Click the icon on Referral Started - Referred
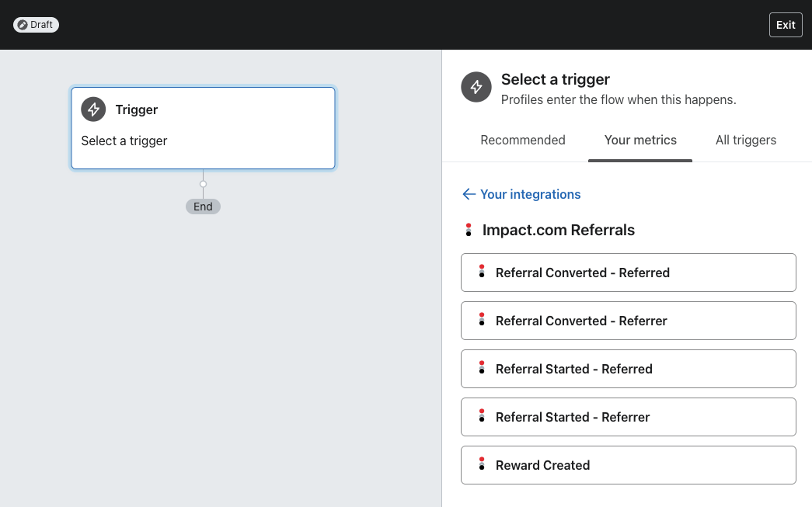 click(482, 368)
